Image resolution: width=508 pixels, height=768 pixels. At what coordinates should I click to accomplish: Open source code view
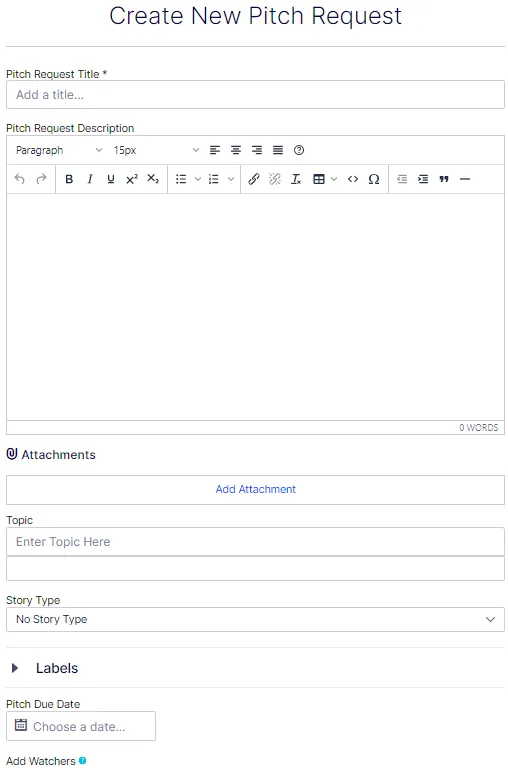353,179
